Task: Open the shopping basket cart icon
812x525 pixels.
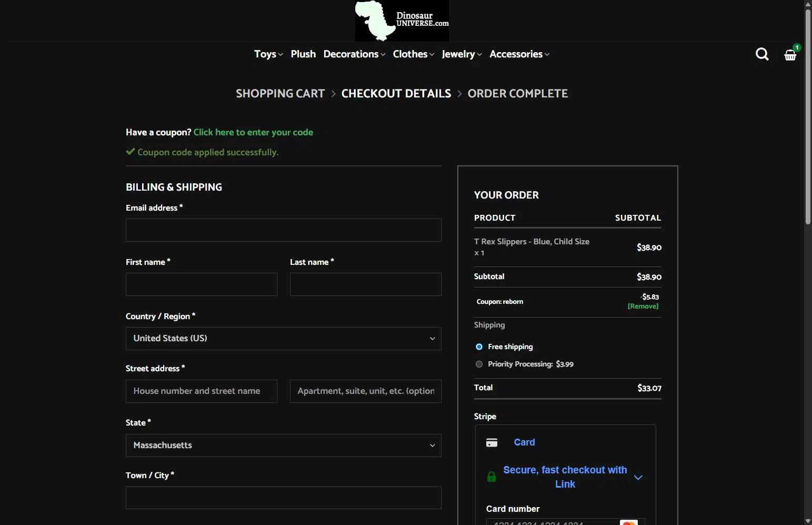Action: click(x=790, y=54)
